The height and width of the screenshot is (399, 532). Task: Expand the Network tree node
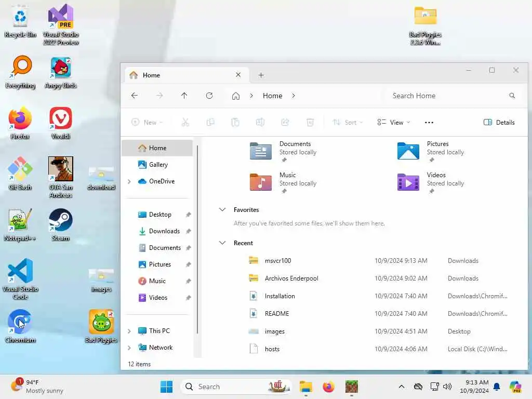click(129, 348)
